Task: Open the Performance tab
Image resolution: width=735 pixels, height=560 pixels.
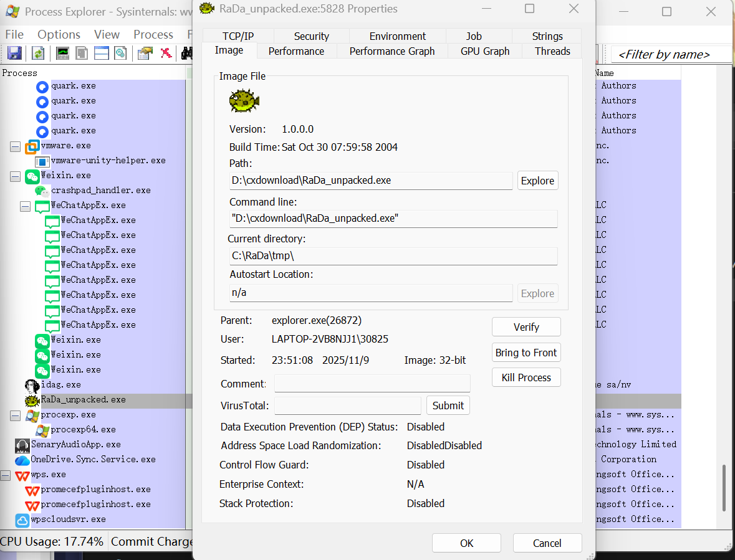Action: point(296,51)
